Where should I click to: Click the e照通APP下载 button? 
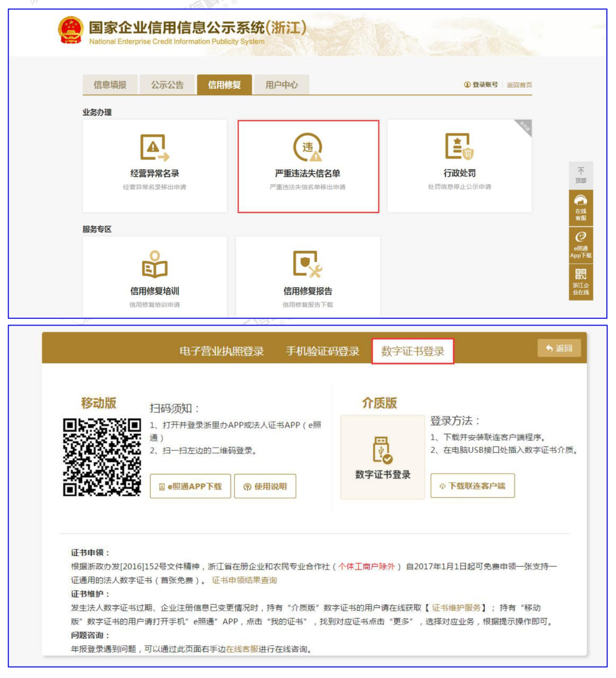tap(191, 486)
